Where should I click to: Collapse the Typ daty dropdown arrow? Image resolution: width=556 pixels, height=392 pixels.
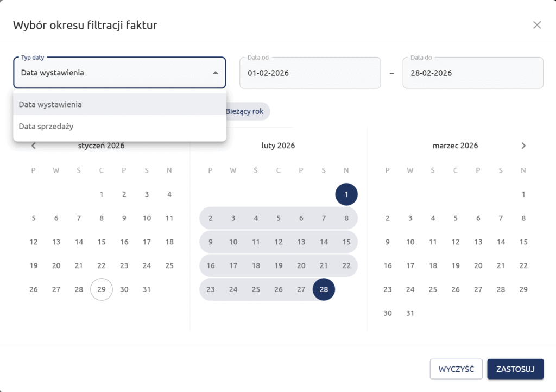(216, 73)
